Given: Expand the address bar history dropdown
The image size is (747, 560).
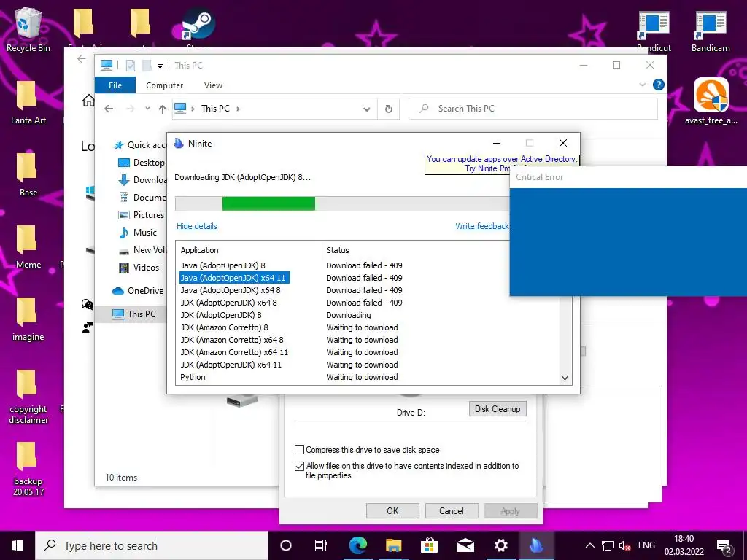Looking at the screenshot, I should pyautogui.click(x=367, y=109).
